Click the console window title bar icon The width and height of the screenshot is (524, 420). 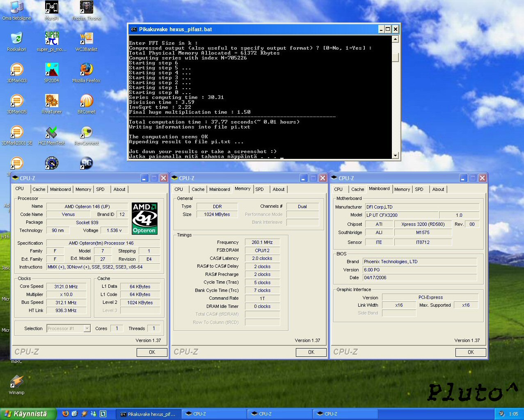click(x=133, y=29)
